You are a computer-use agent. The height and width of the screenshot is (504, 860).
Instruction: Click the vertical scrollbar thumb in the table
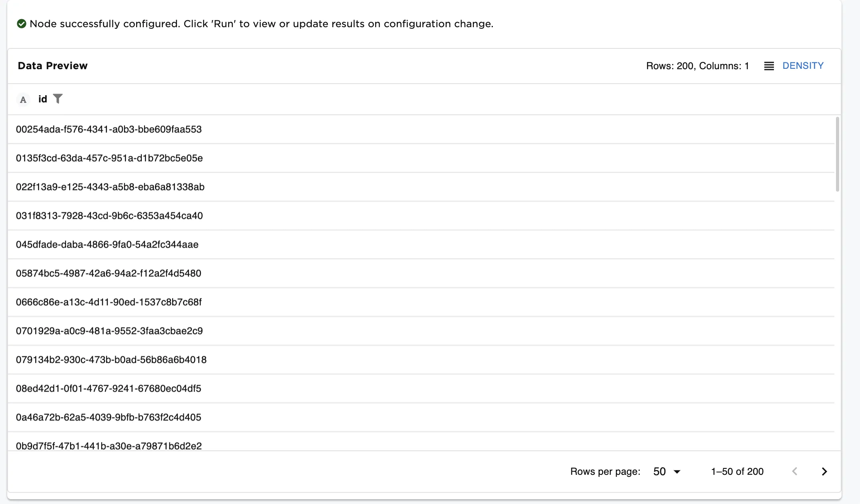coord(837,154)
